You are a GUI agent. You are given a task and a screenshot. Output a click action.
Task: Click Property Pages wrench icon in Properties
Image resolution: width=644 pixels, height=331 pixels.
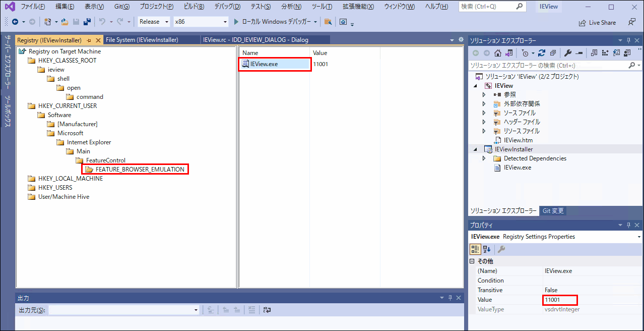501,249
